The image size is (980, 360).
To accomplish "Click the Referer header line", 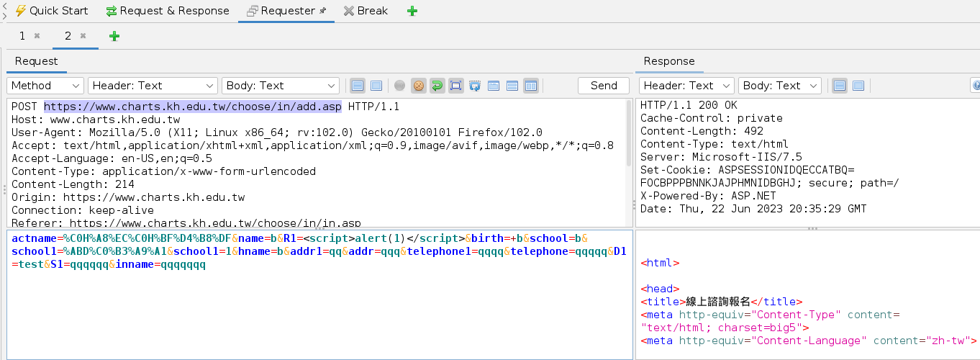I will tap(186, 223).
